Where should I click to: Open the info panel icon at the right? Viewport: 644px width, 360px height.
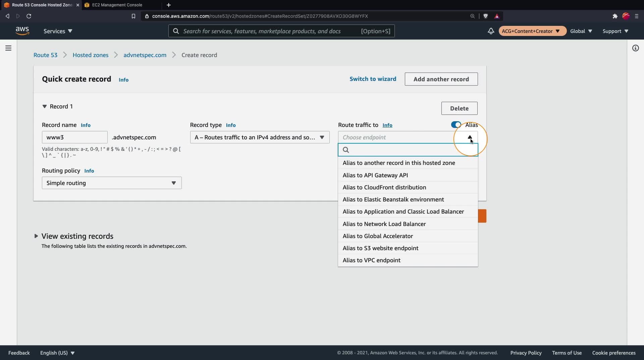[x=636, y=48]
